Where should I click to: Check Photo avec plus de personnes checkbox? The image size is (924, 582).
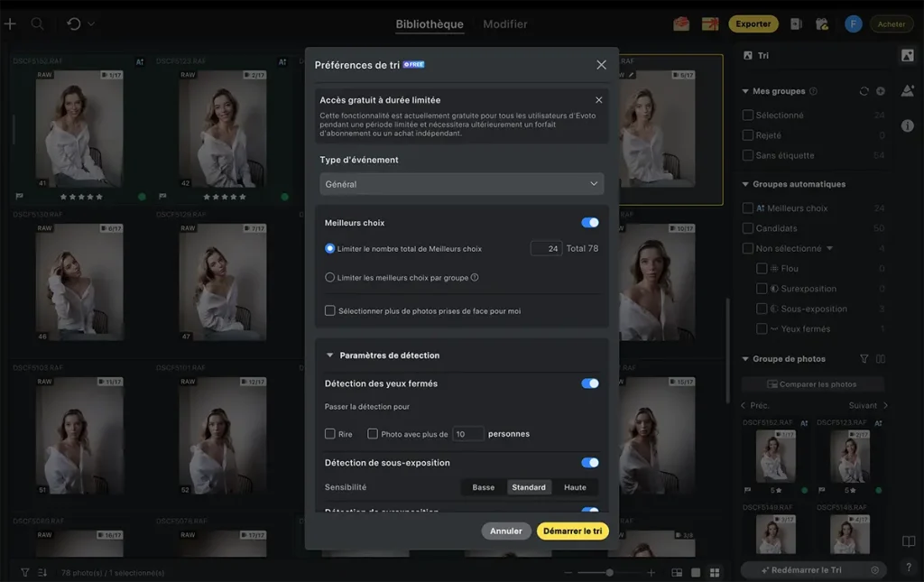(373, 433)
